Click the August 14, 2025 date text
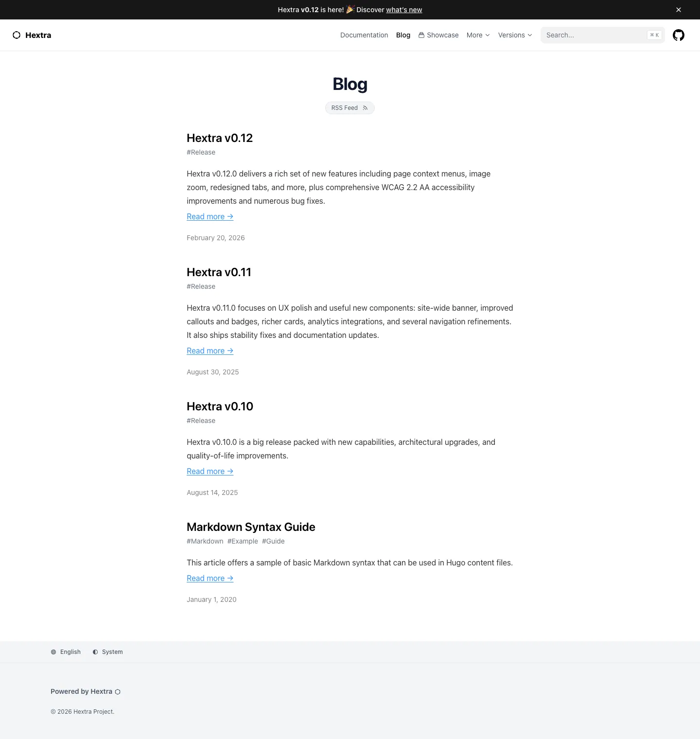The width and height of the screenshot is (700, 739). point(212,493)
